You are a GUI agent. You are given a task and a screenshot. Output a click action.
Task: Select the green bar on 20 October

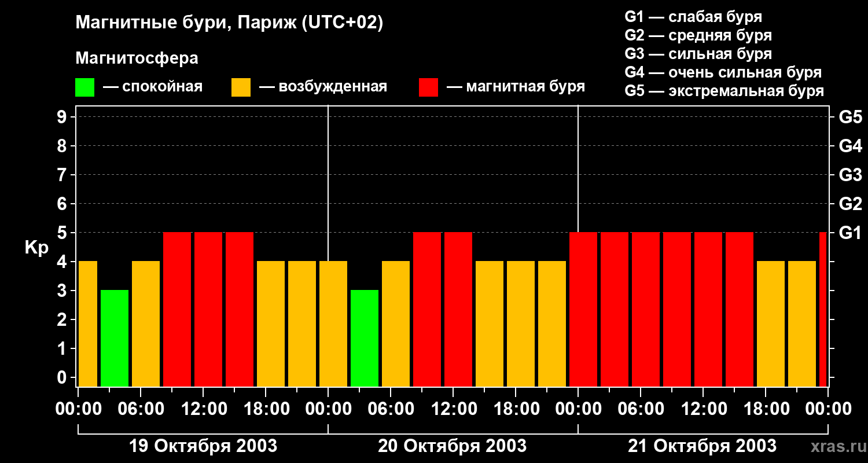pyautogui.click(x=365, y=338)
